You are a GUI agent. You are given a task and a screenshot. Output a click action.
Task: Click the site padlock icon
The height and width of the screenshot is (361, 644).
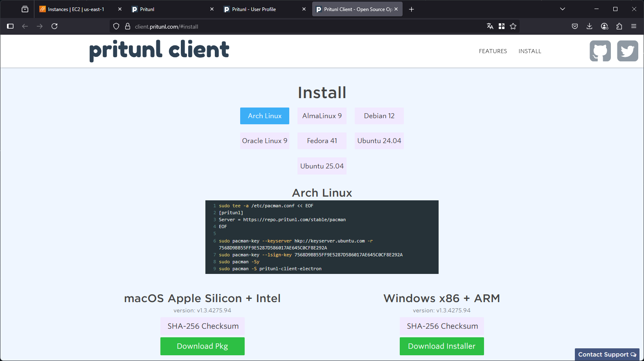tap(128, 26)
